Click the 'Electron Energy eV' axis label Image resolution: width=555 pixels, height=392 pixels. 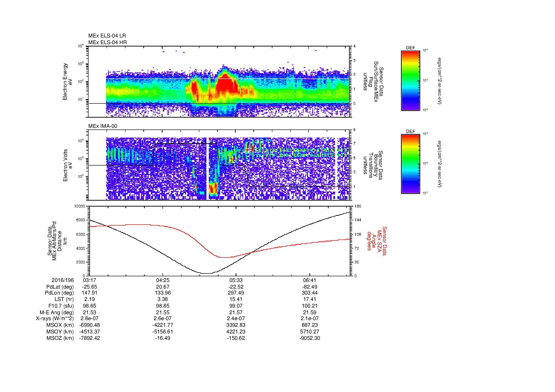pyautogui.click(x=68, y=82)
